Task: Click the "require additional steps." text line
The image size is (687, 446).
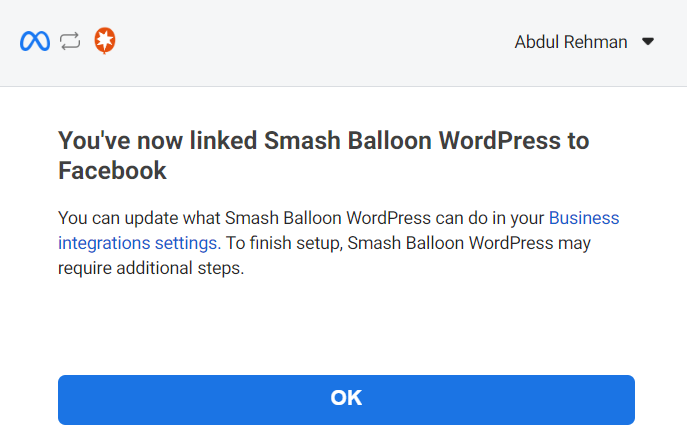Action: click(151, 268)
